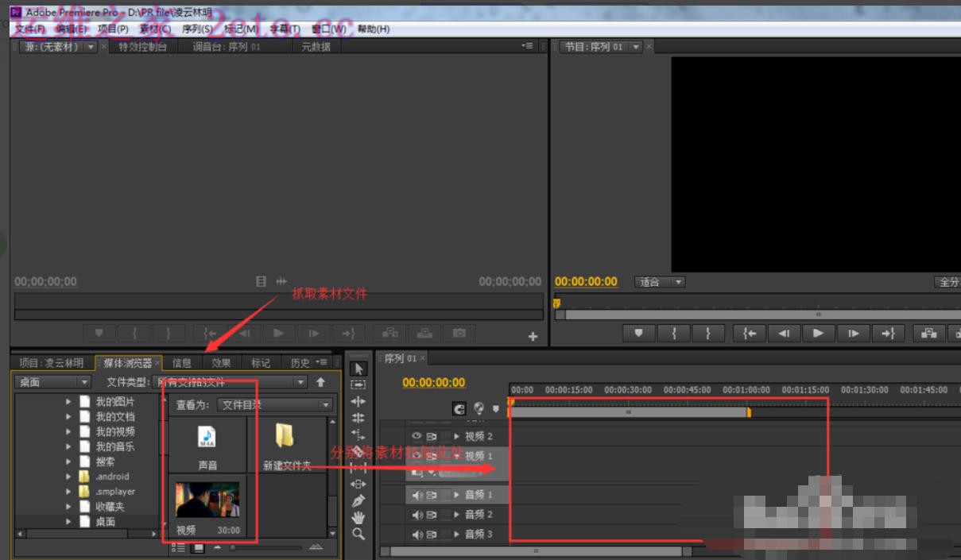The width and height of the screenshot is (961, 560).
Task: Toggle sync lock on 视频 2 track
Action: click(x=432, y=436)
